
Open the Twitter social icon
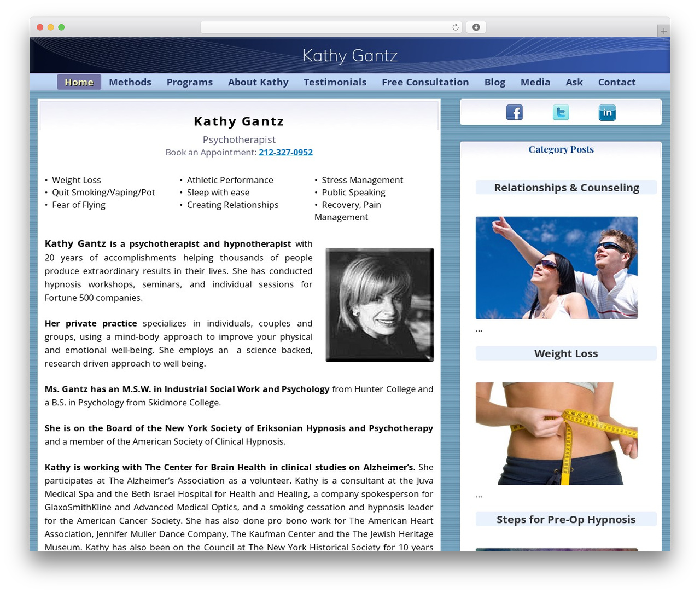(x=561, y=112)
